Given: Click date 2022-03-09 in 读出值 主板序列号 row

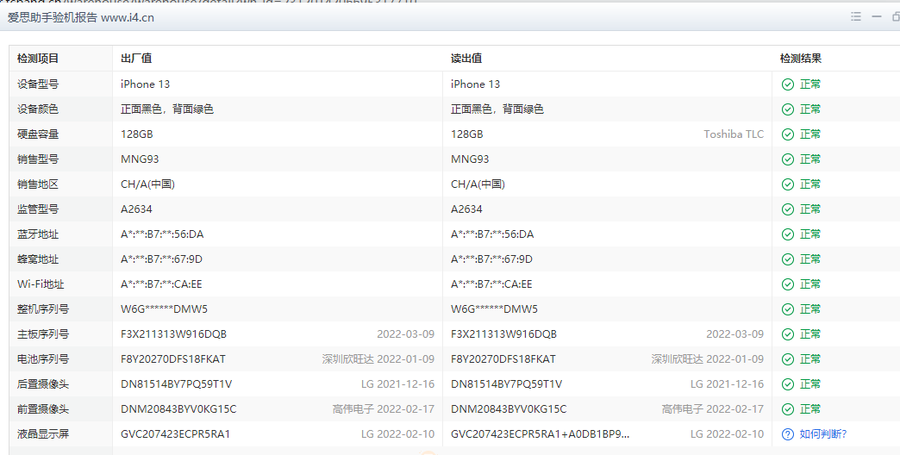Looking at the screenshot, I should pyautogui.click(x=735, y=334).
